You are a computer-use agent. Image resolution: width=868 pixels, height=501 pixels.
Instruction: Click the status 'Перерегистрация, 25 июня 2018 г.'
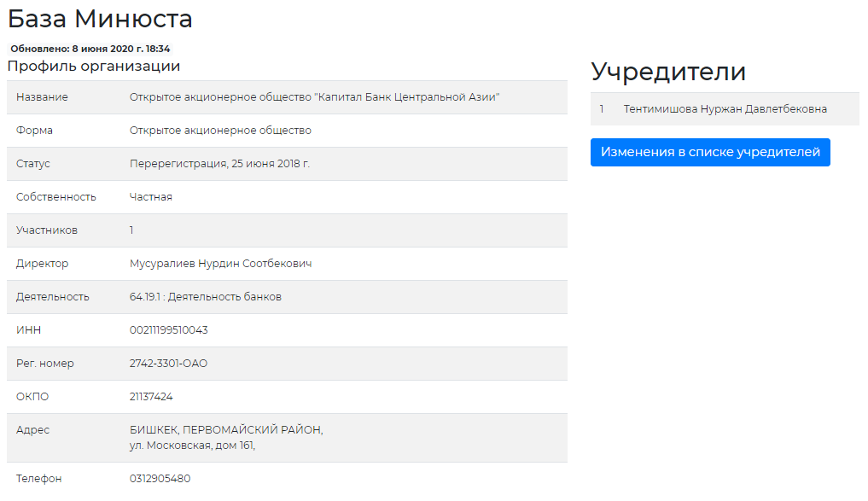pyautogui.click(x=219, y=164)
